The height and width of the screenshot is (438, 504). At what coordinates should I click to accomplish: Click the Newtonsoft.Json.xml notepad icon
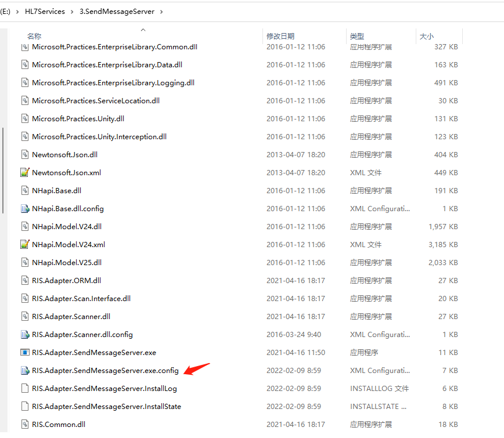(x=25, y=172)
